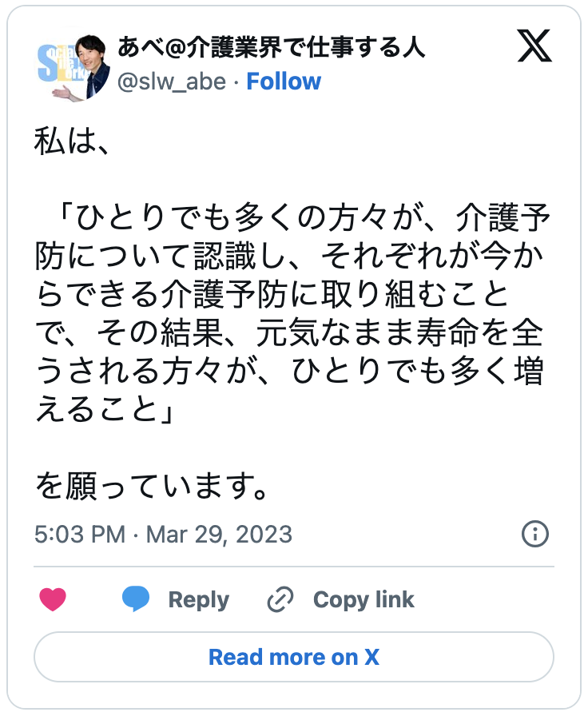The height and width of the screenshot is (716, 588).
Task: Follow the @slw_abe account
Action: [284, 82]
